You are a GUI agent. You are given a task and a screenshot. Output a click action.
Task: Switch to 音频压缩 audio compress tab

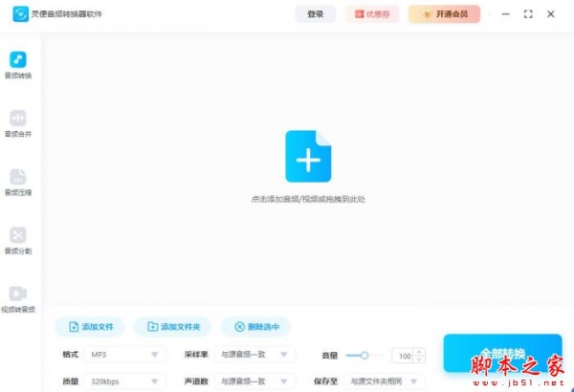tap(18, 183)
